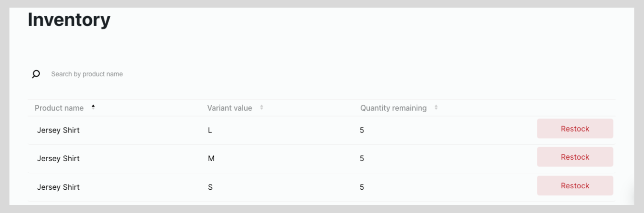Select the Jersey Shirt name in S row
The width and height of the screenshot is (644, 213).
[x=58, y=187]
